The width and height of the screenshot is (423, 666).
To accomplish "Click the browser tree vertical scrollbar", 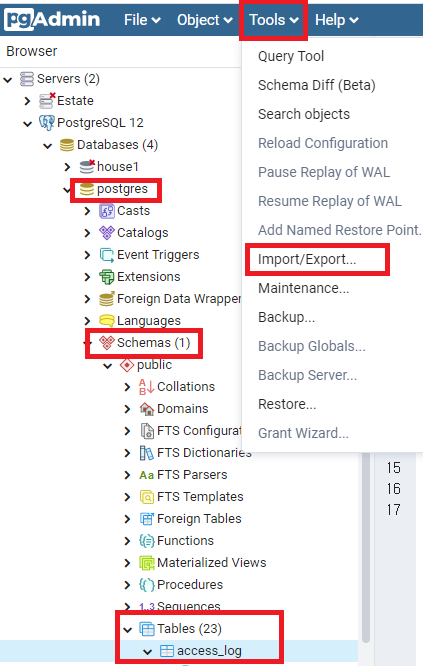I will pyautogui.click(x=366, y=548).
